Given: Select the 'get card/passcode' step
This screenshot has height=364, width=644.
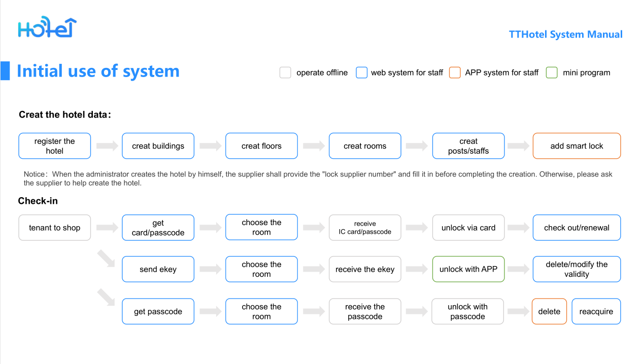Looking at the screenshot, I should [x=158, y=228].
